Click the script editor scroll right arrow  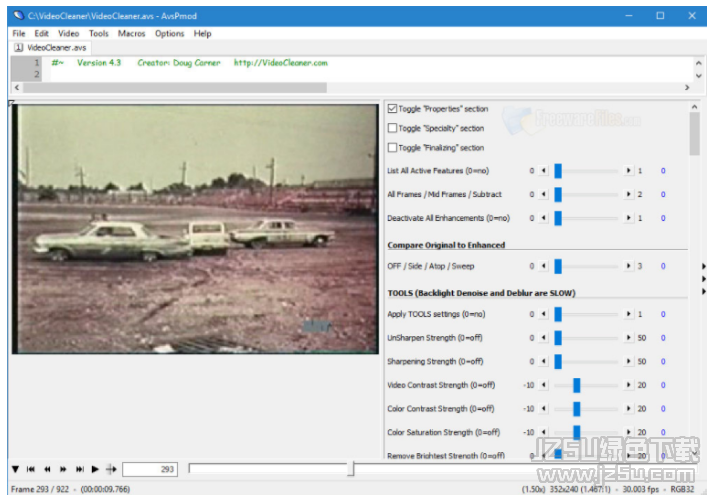point(687,87)
